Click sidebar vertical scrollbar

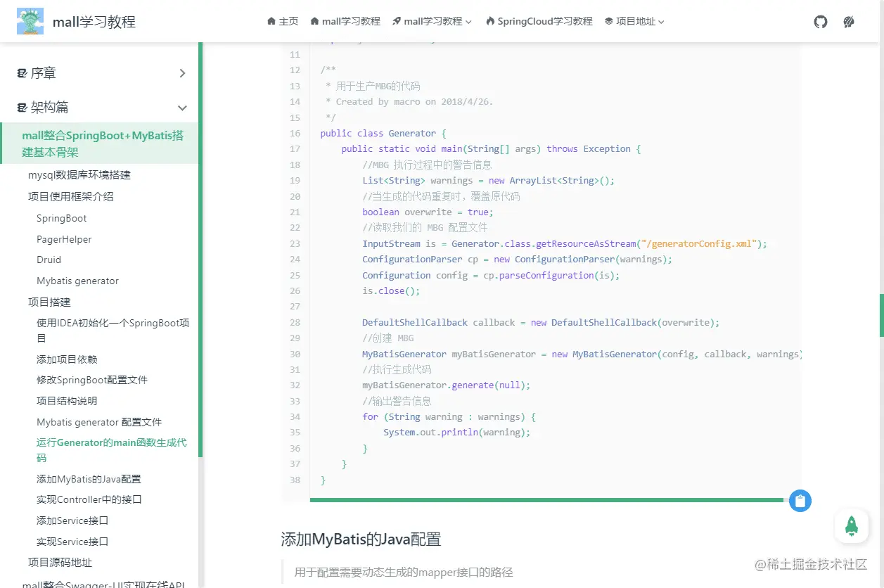pos(200,250)
